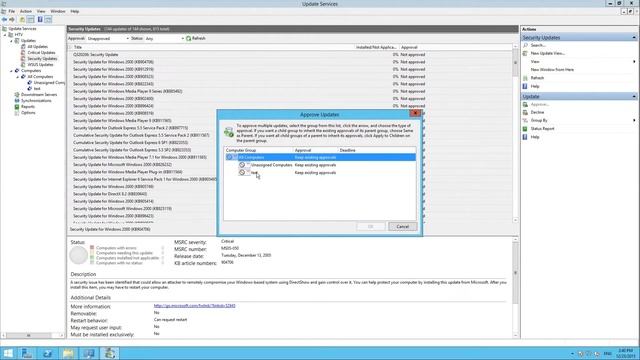Viewport: 640px width, 360px height.
Task: Select Security Updates node in tree
Action: point(42,59)
